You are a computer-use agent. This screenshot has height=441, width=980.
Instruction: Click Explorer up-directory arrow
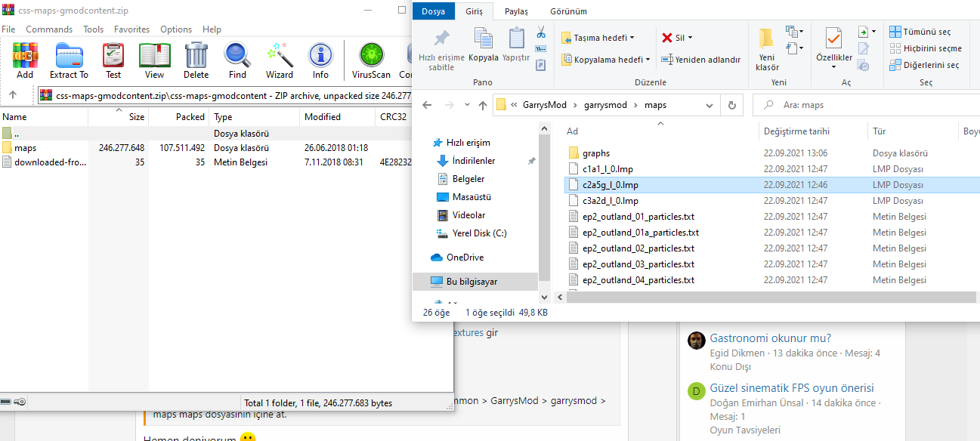click(483, 105)
